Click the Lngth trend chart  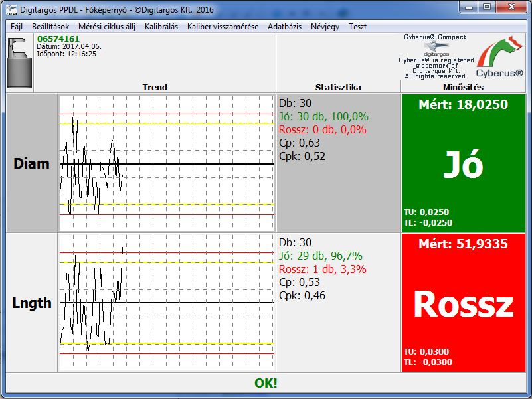click(167, 302)
